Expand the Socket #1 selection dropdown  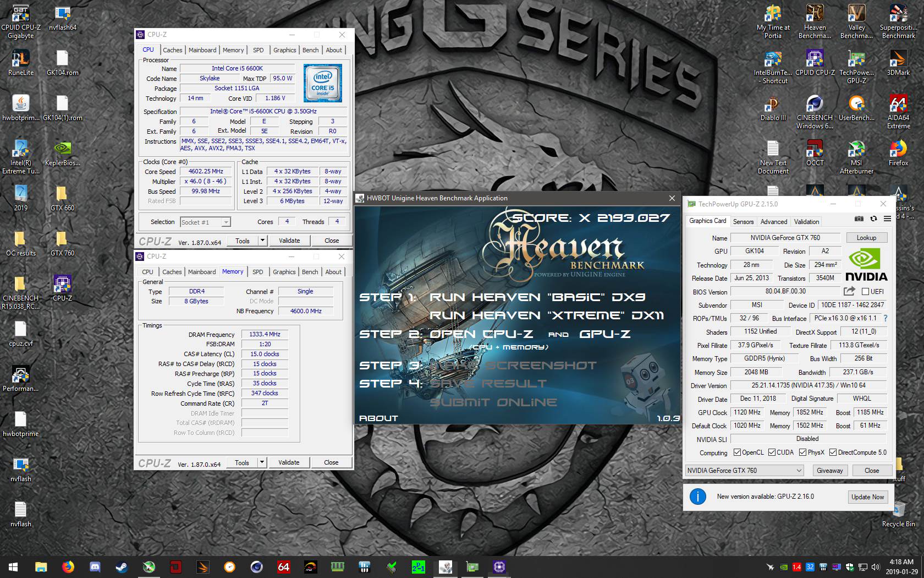click(x=226, y=222)
